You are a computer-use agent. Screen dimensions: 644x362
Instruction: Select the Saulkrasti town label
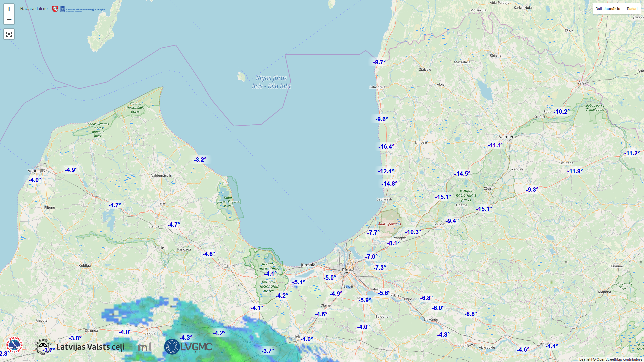384,199
